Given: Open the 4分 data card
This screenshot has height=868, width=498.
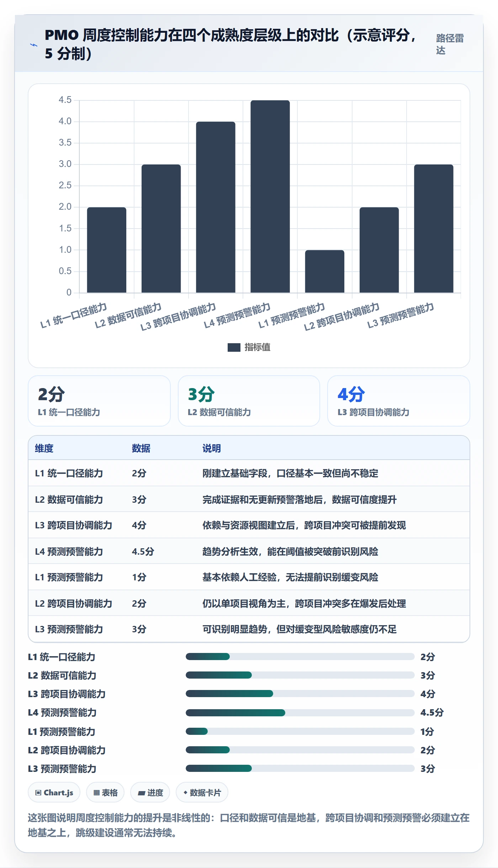Looking at the screenshot, I should coord(399,401).
